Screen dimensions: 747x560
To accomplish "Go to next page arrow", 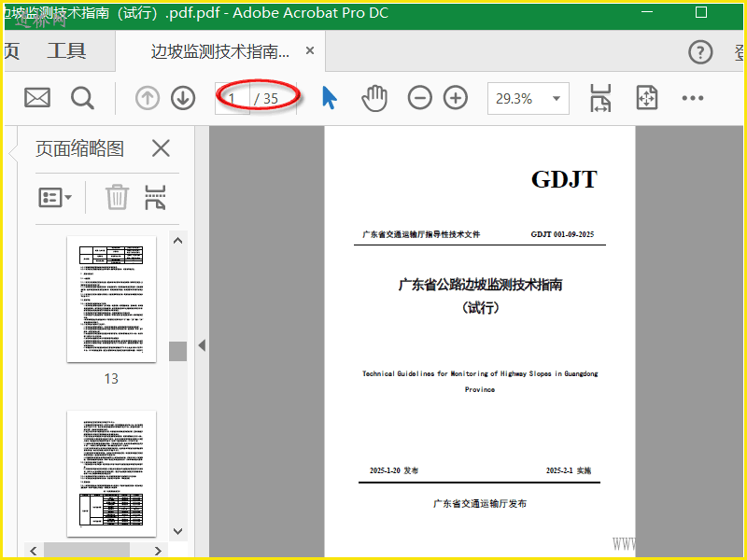I will pos(183,98).
